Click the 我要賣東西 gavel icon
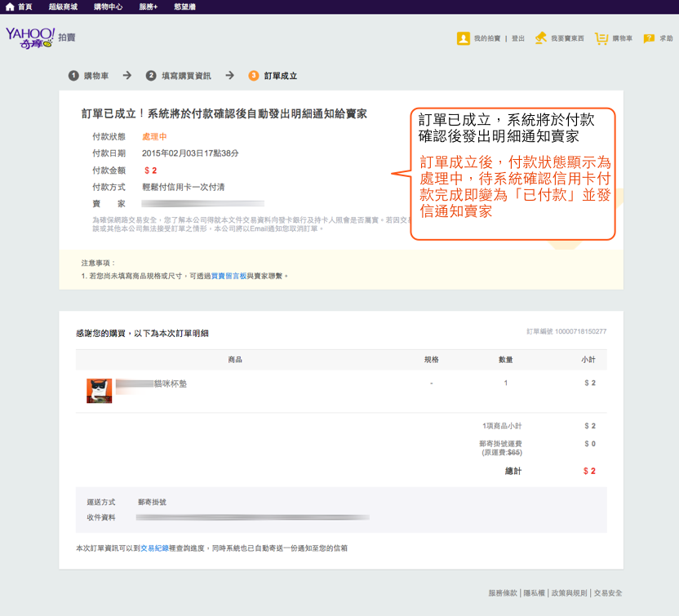Viewport: 679px width, 616px height. [541, 38]
